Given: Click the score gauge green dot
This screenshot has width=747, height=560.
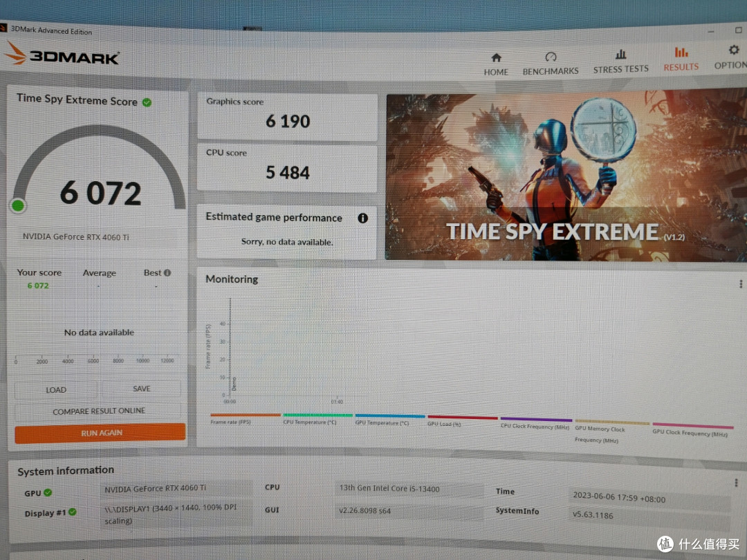Looking at the screenshot, I should (x=18, y=206).
